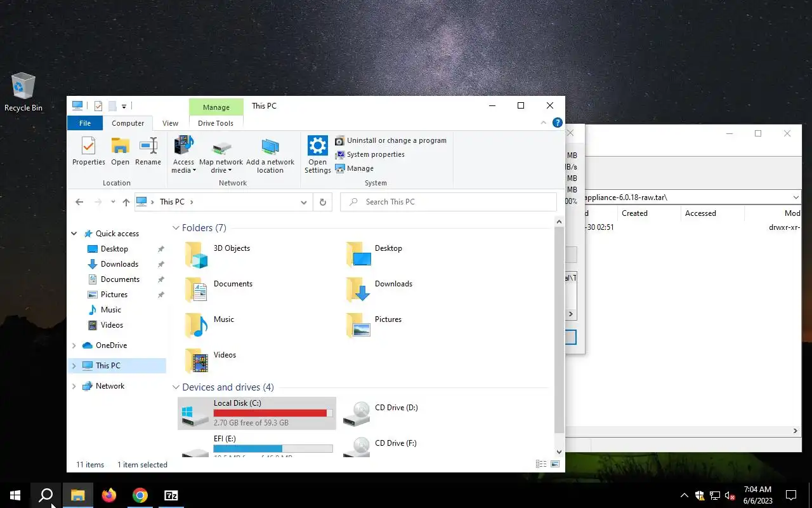Collapse the Devices and drives group
This screenshot has width=812, height=508.
(176, 387)
